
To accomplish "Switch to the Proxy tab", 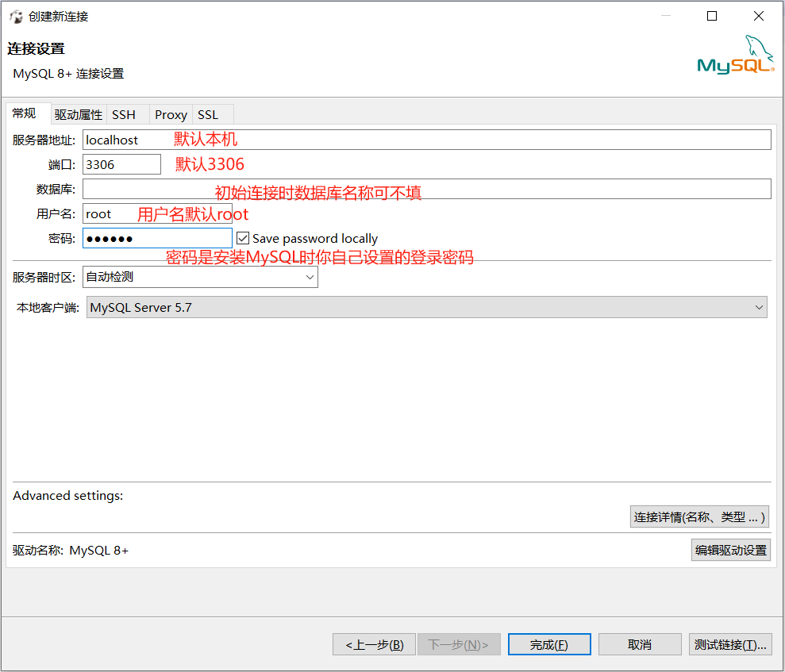I will (x=171, y=114).
